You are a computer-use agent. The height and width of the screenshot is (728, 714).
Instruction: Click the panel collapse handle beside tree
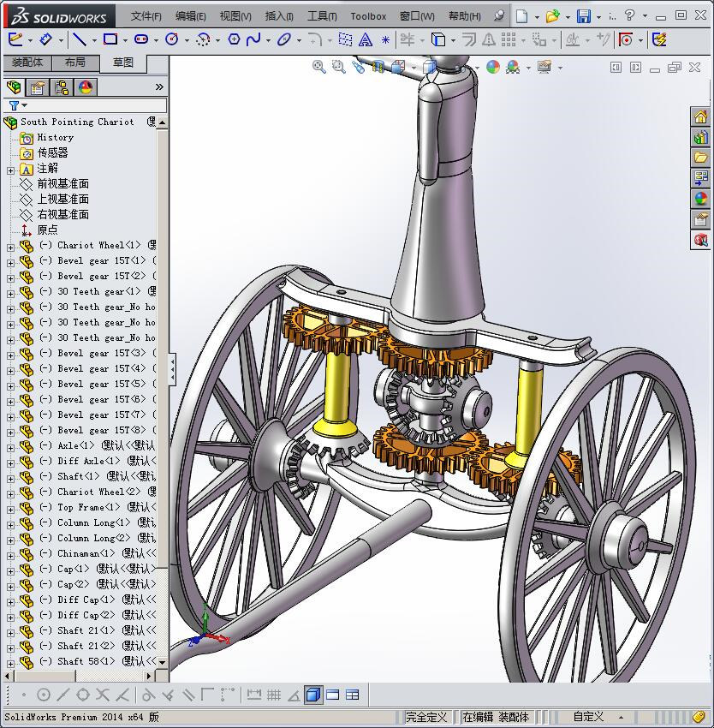point(172,370)
